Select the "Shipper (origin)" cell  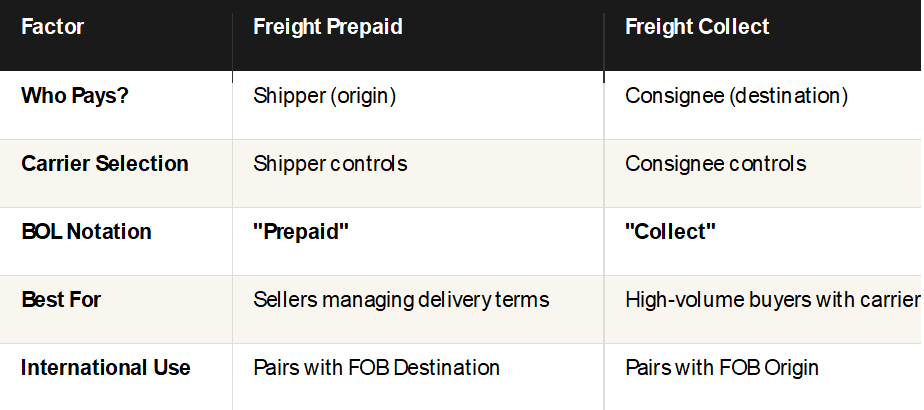pos(325,96)
